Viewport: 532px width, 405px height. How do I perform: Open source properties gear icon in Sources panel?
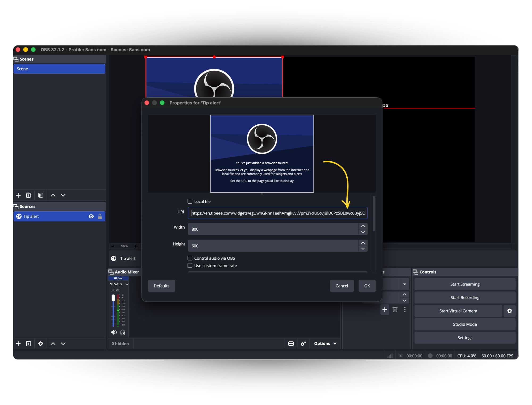pyautogui.click(x=41, y=344)
